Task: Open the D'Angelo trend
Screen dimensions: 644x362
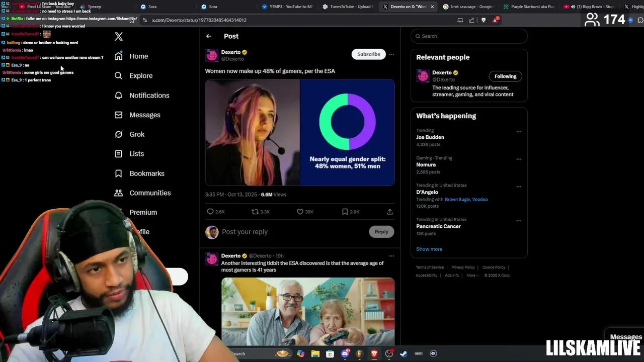Action: [427, 192]
